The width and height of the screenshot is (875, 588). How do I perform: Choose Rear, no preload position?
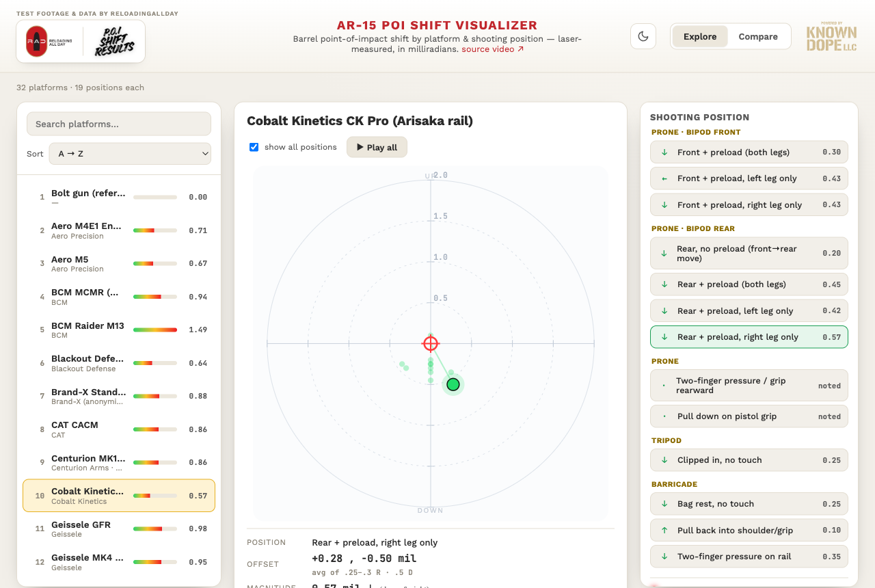[749, 253]
